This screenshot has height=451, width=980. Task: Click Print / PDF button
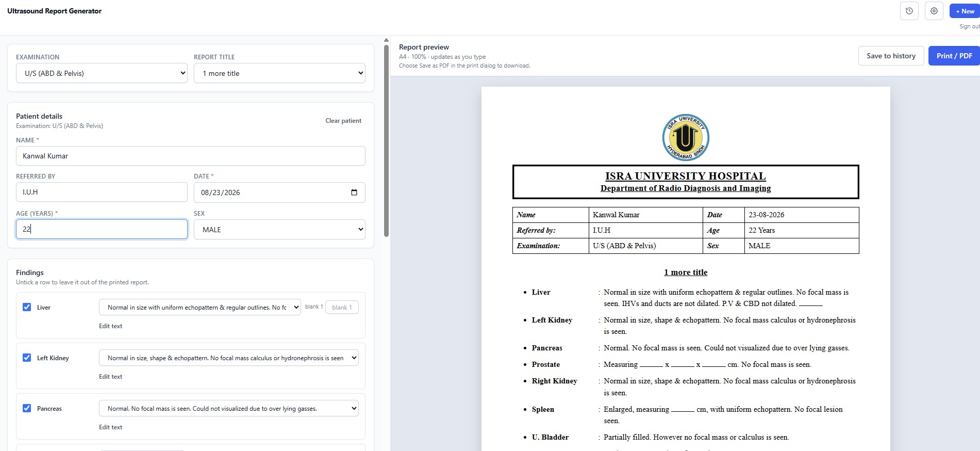click(954, 56)
